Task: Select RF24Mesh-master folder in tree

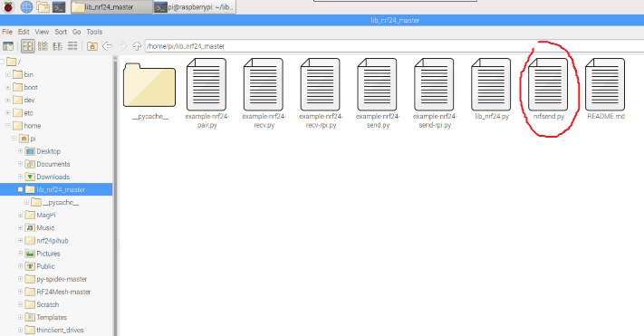Action: coord(58,292)
